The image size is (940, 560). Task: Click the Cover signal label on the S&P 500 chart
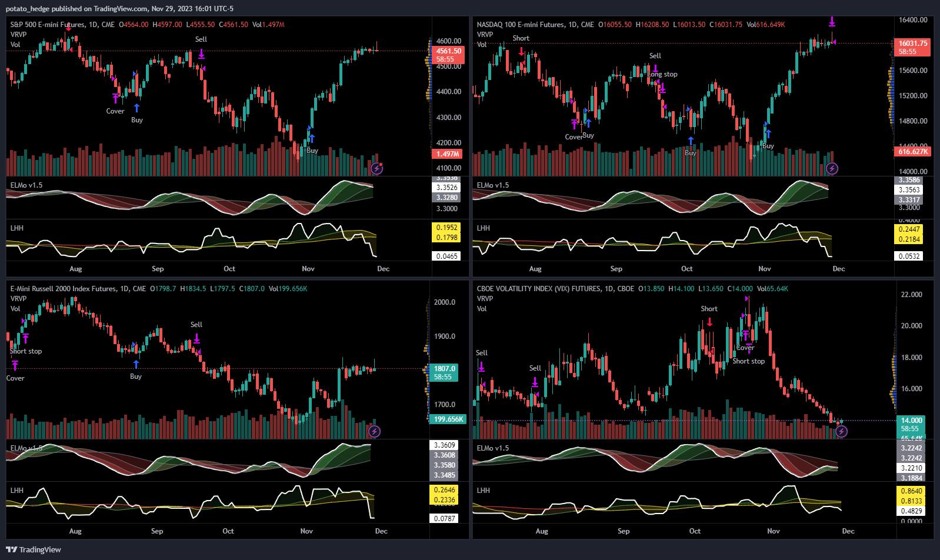tap(115, 111)
